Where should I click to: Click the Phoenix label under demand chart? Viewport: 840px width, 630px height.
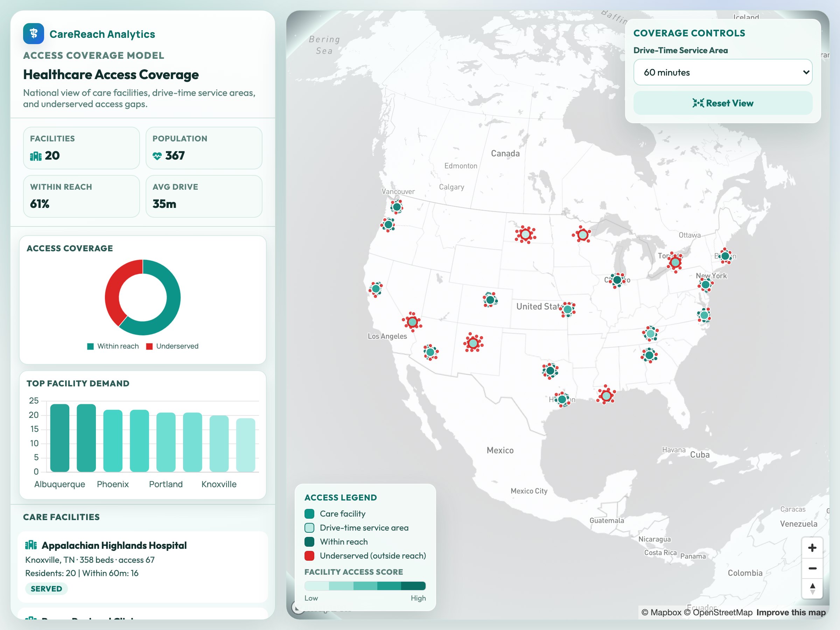(x=113, y=484)
